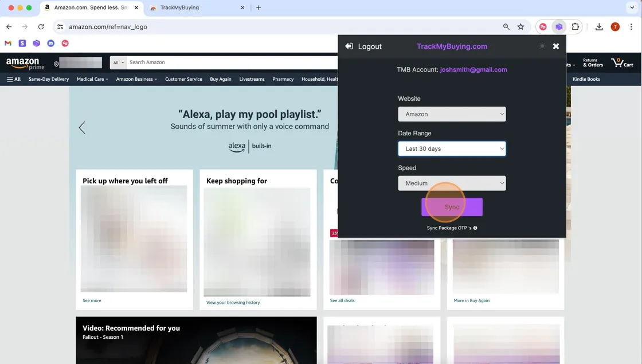Switch to the TrackMyBuying tab
The width and height of the screenshot is (642, 364).
tap(197, 7)
